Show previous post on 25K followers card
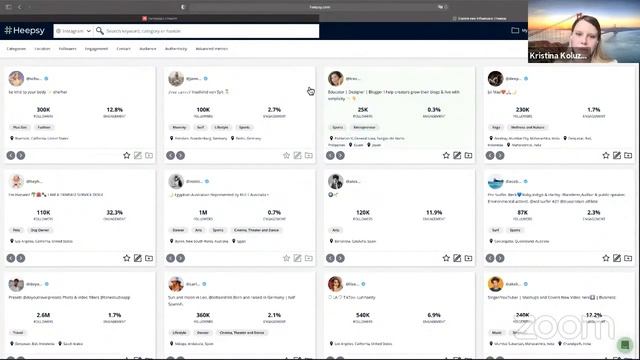The width and height of the screenshot is (640, 360). click(330, 156)
